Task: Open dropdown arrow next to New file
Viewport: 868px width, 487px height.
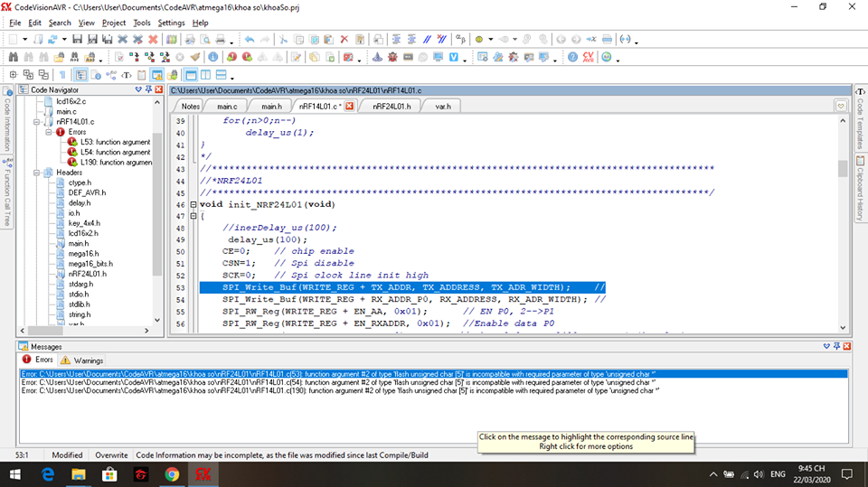Action: click(25, 41)
